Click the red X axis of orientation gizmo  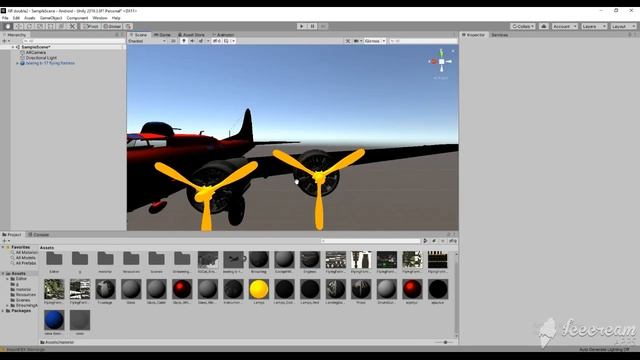tap(433, 61)
